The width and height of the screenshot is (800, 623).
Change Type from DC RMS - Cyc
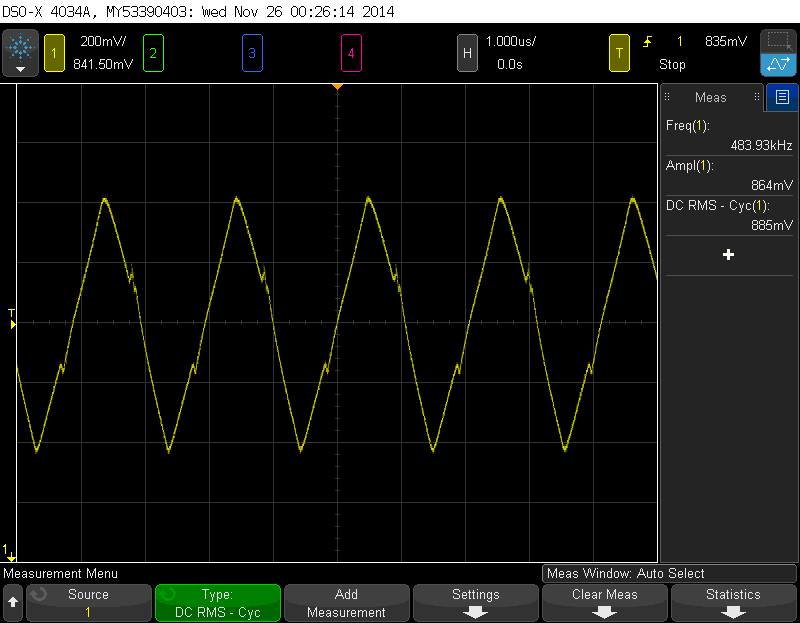pos(217,602)
